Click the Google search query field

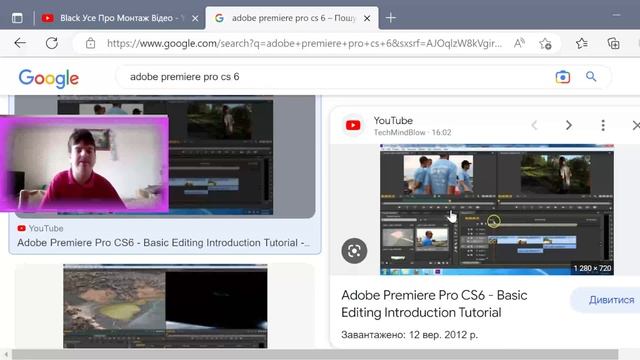pos(335,77)
